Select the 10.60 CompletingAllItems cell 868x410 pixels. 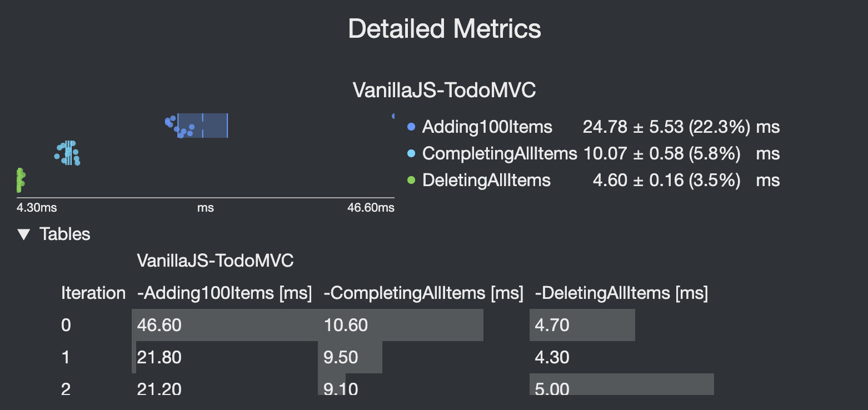(x=346, y=325)
